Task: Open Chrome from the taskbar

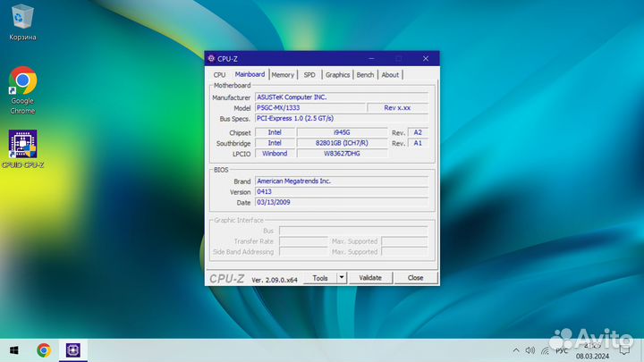Action: click(43, 350)
